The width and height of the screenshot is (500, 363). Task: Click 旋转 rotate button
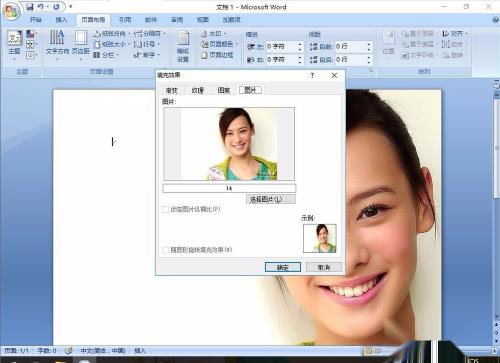[454, 55]
